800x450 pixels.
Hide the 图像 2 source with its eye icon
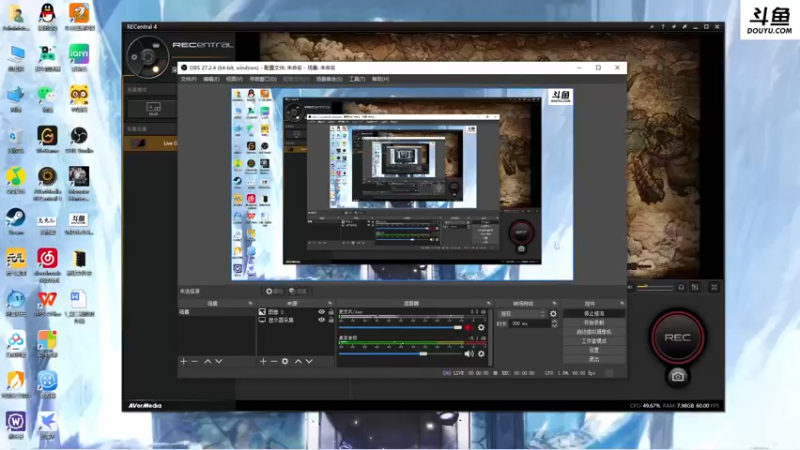click(321, 312)
